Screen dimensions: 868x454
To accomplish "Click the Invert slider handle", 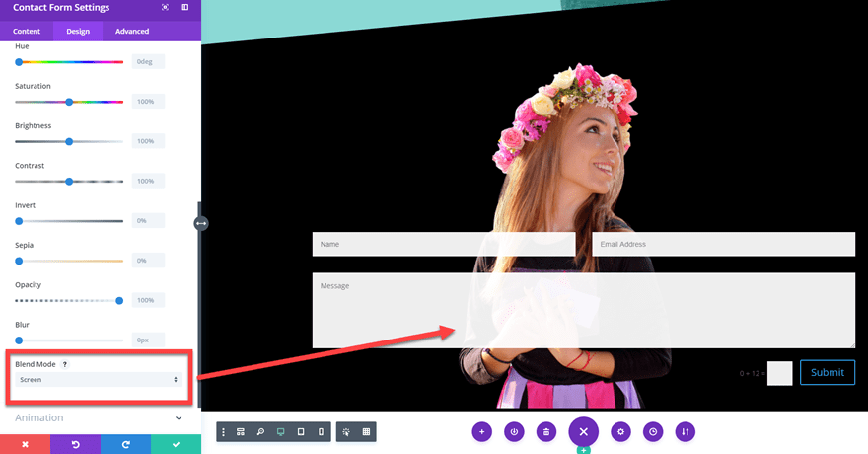I will click(19, 221).
